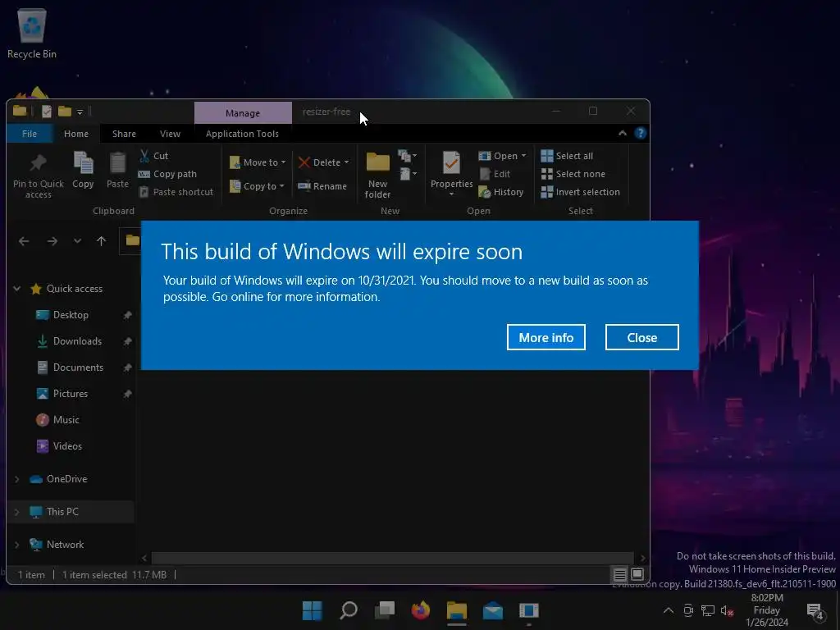This screenshot has width=840, height=630.
Task: Close the Windows expiry notification
Action: pyautogui.click(x=641, y=337)
